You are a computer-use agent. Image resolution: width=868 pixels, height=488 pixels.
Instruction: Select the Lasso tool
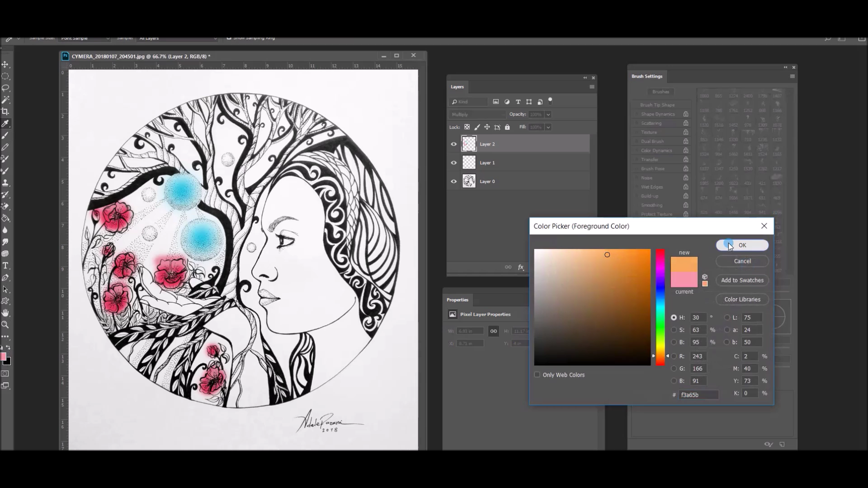5,88
